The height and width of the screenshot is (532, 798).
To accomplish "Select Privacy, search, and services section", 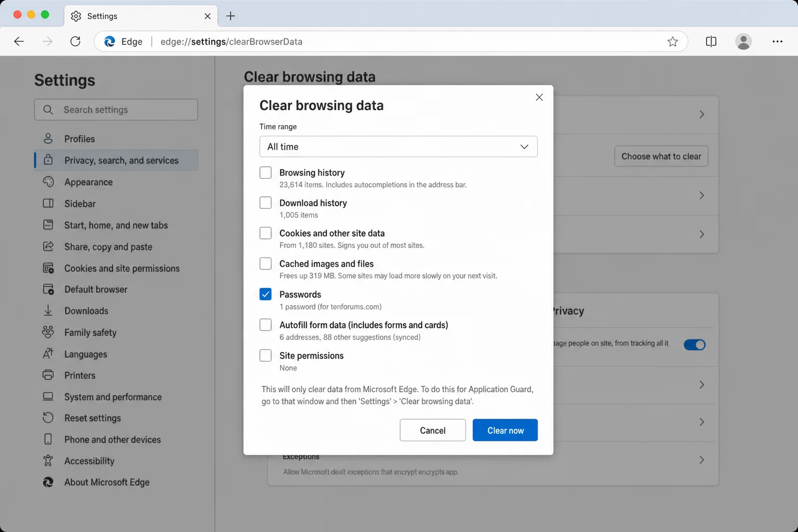I will click(x=116, y=160).
